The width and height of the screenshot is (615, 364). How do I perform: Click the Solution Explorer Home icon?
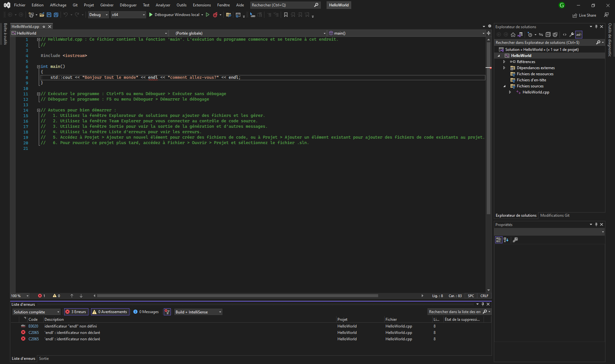click(x=513, y=35)
